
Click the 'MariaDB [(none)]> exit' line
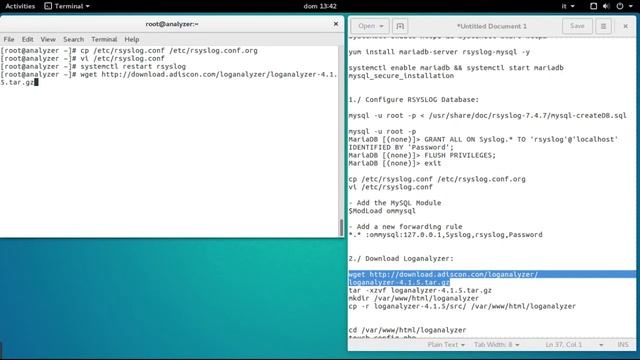(x=395, y=163)
